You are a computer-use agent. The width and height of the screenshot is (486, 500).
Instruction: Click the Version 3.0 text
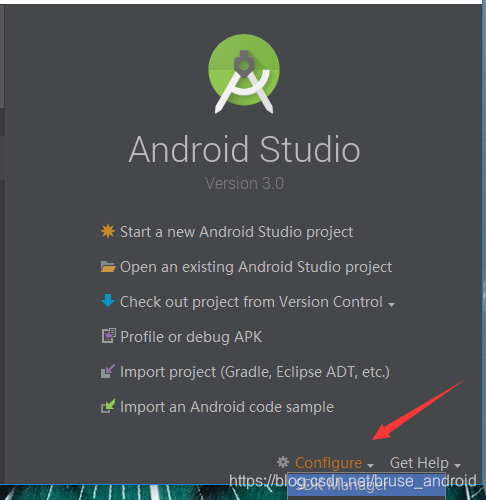pyautogui.click(x=244, y=183)
